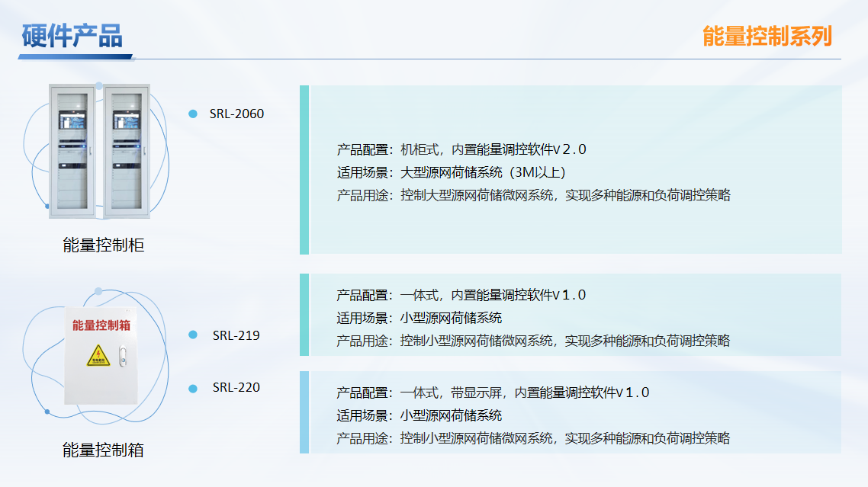Click the teal accent bar beside the SRL-2060 panel

click(304, 169)
